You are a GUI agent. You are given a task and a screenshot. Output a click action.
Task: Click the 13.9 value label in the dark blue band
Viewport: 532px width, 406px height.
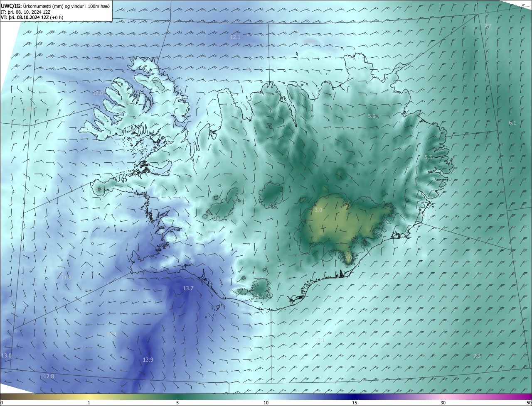point(148,360)
